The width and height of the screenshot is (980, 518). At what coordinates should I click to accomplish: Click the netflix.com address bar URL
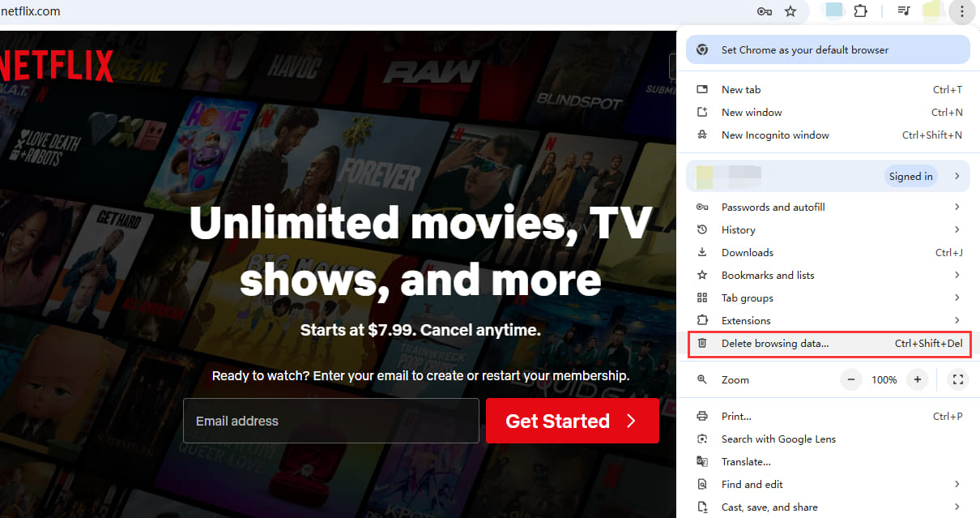click(x=30, y=11)
